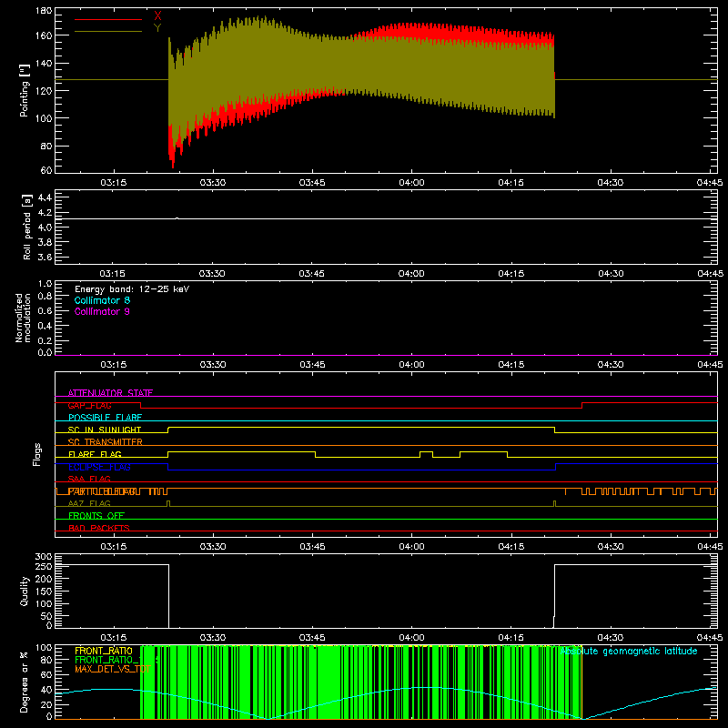Click the 04:15 time label under modulation plot

point(511,365)
